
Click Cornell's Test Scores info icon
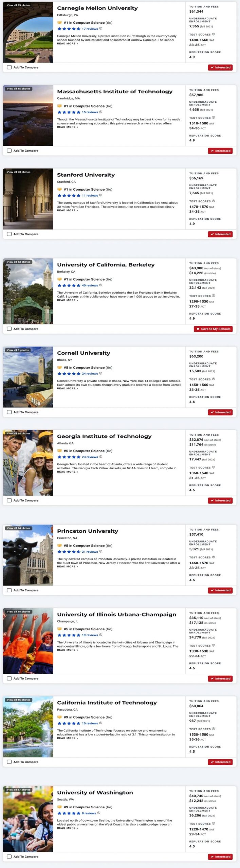coord(214,379)
